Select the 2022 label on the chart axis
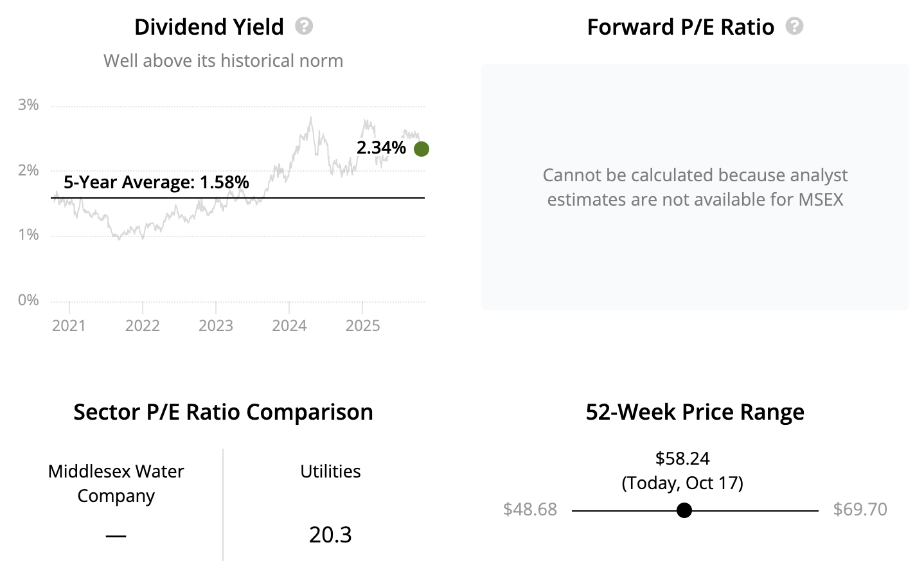This screenshot has width=924, height=572. point(142,325)
